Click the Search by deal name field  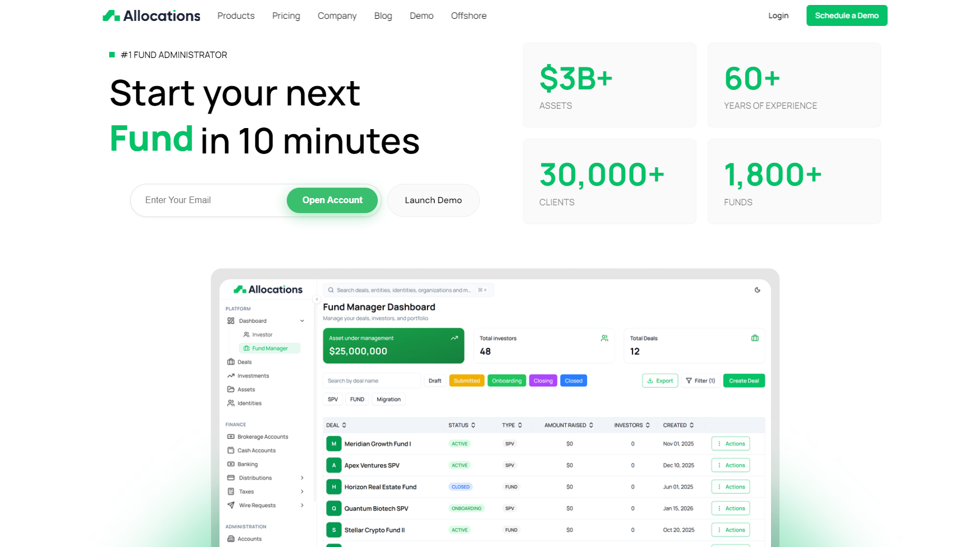coord(372,381)
